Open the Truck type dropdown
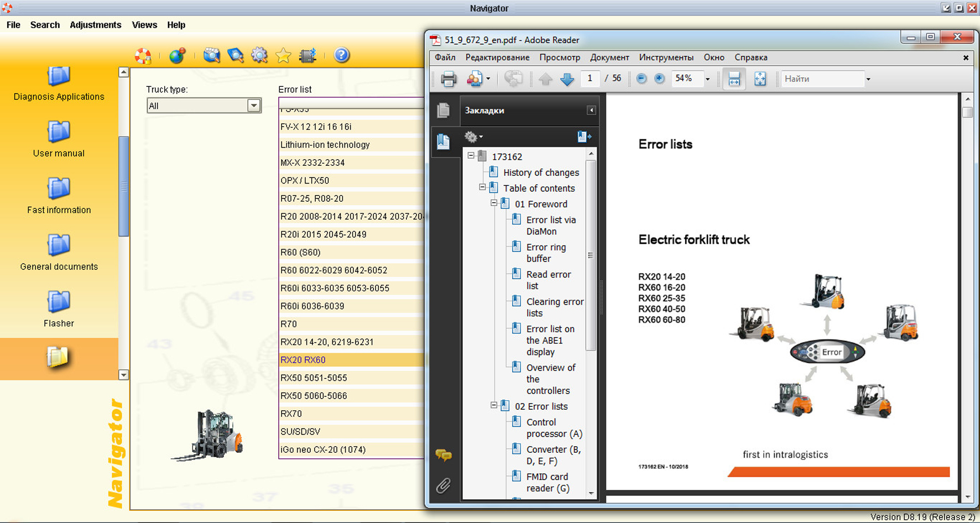The image size is (980, 523). pyautogui.click(x=254, y=106)
